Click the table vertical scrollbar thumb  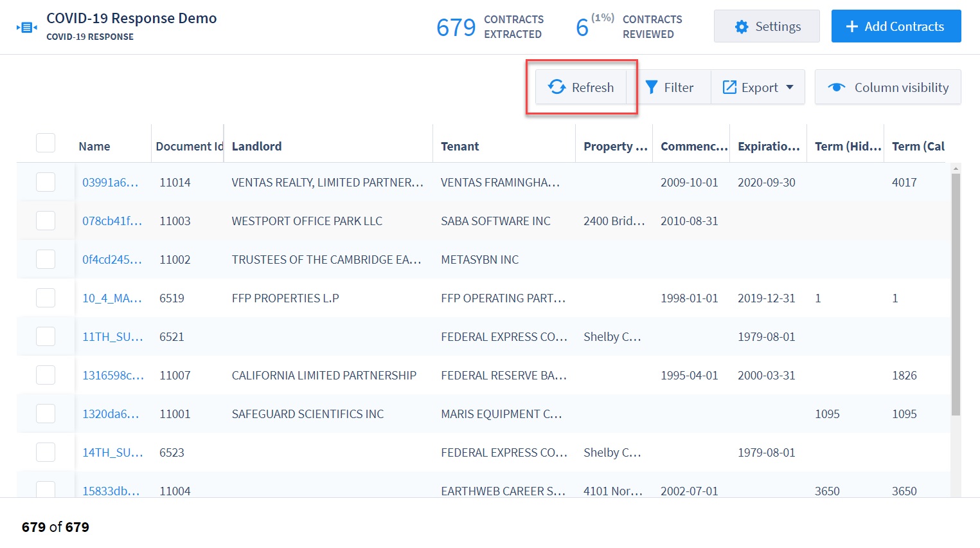coord(956,295)
